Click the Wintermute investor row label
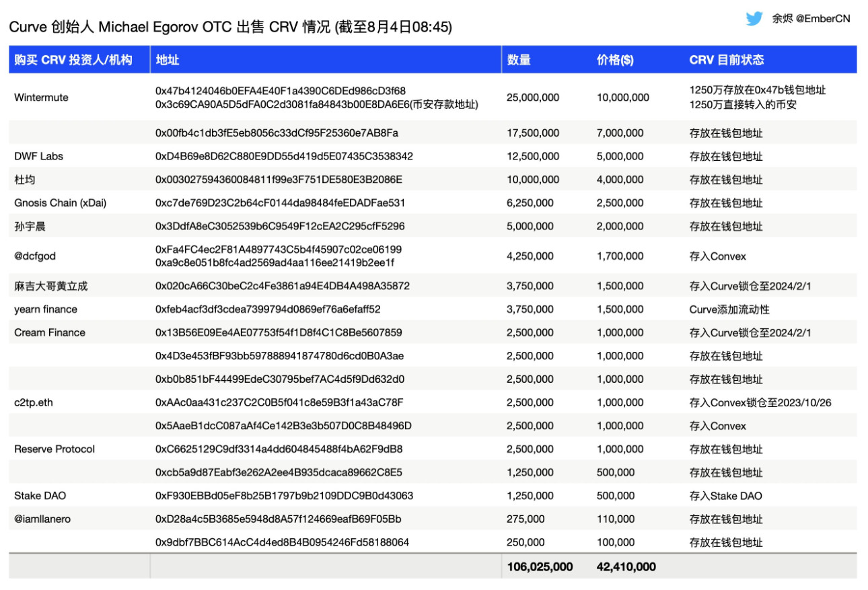The image size is (868, 590). (40, 98)
